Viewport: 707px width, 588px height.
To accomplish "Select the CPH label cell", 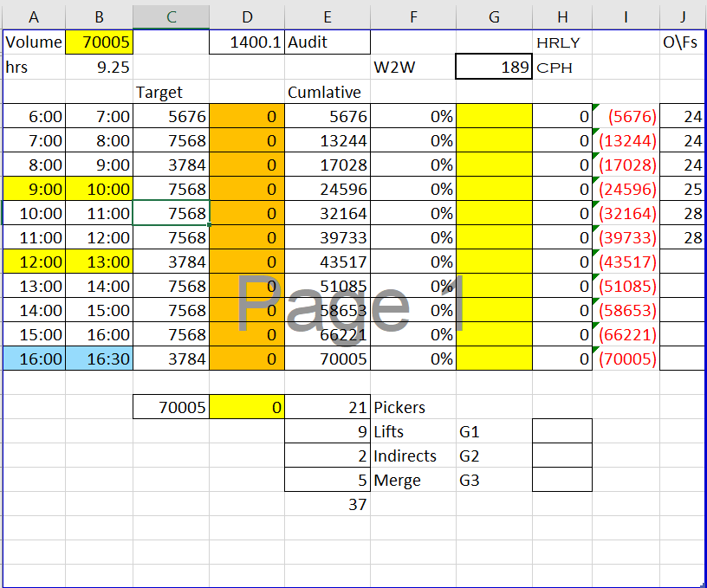I will pyautogui.click(x=562, y=68).
